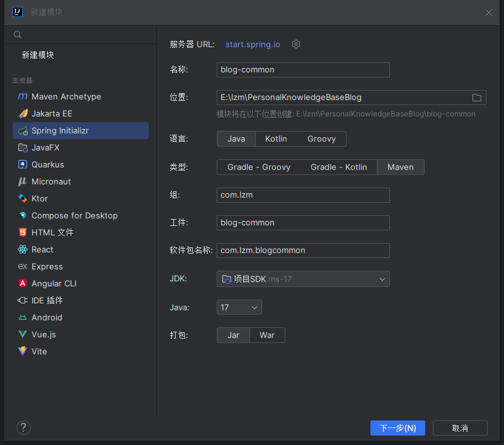Edit the 工件 field blog-common
This screenshot has width=504, height=445.
tap(303, 223)
